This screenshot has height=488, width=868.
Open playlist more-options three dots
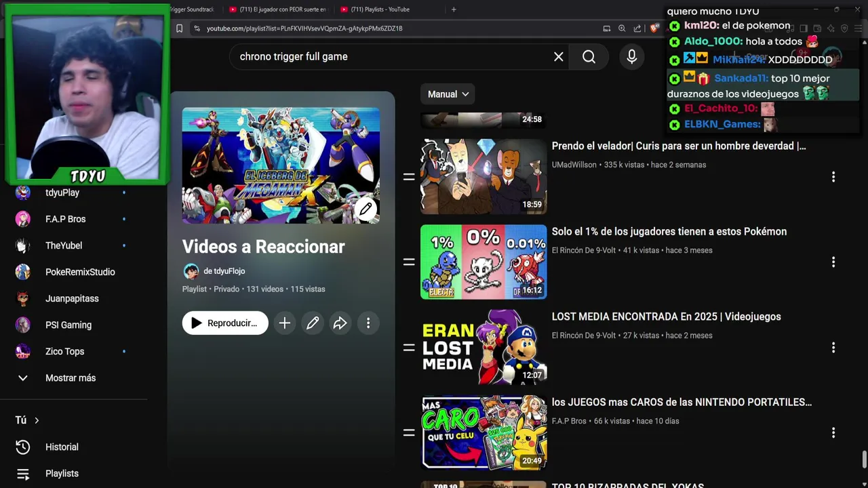click(368, 323)
